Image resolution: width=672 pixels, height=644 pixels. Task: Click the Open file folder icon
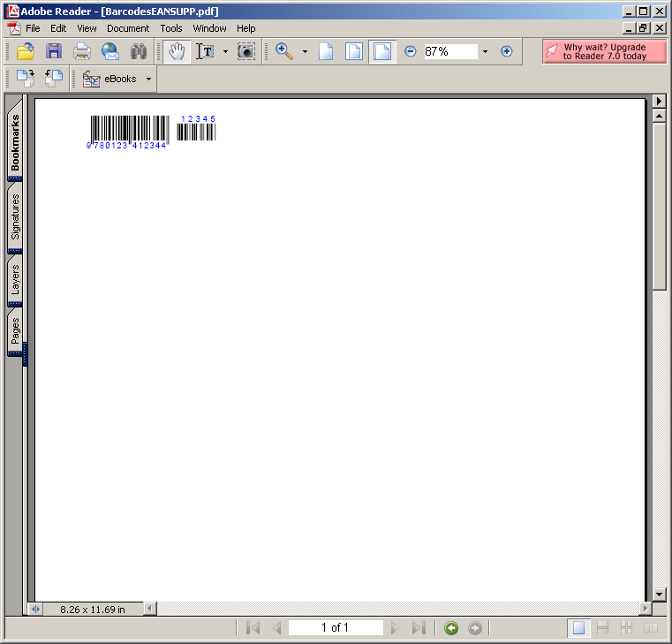click(26, 51)
